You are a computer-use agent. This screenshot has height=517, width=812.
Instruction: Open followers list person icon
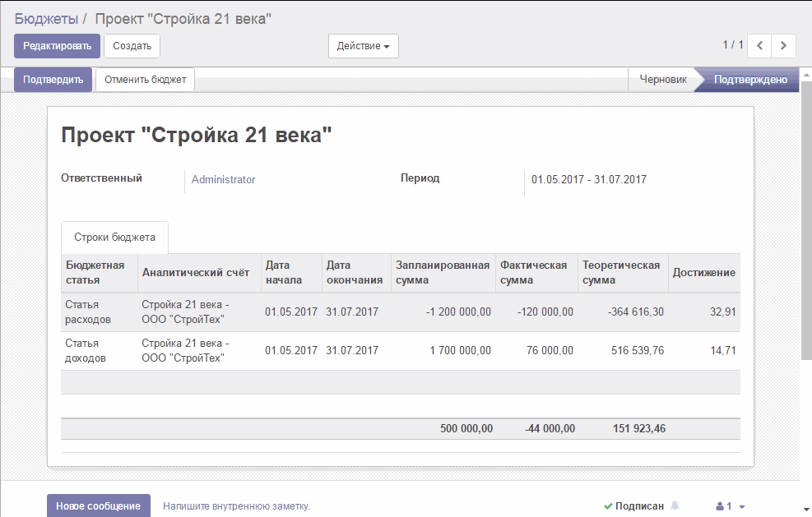point(720,506)
